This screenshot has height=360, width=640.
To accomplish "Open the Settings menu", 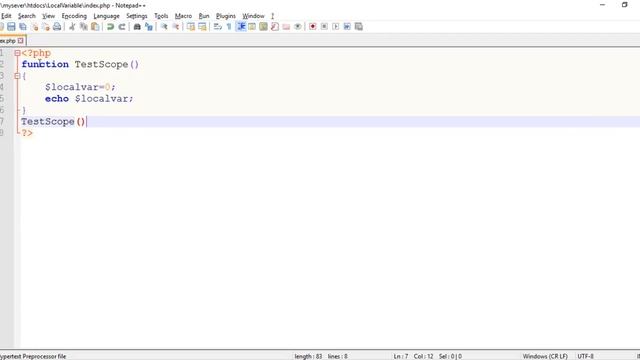I will point(136,16).
